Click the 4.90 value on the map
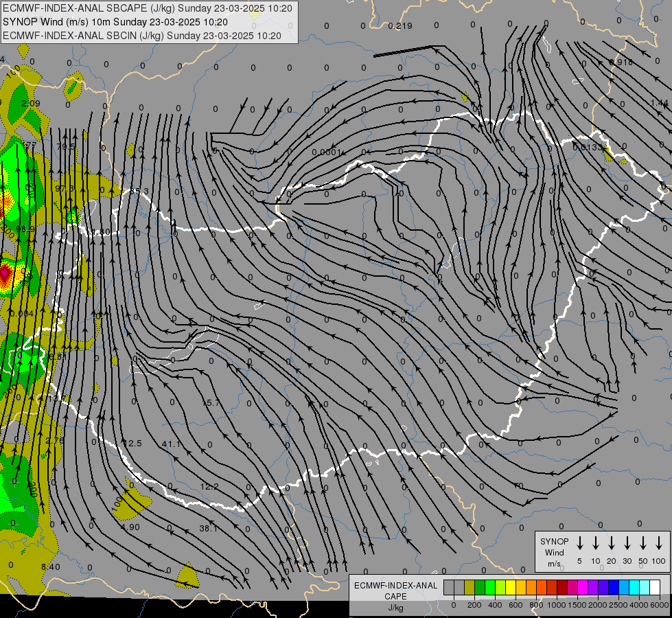 (130, 527)
